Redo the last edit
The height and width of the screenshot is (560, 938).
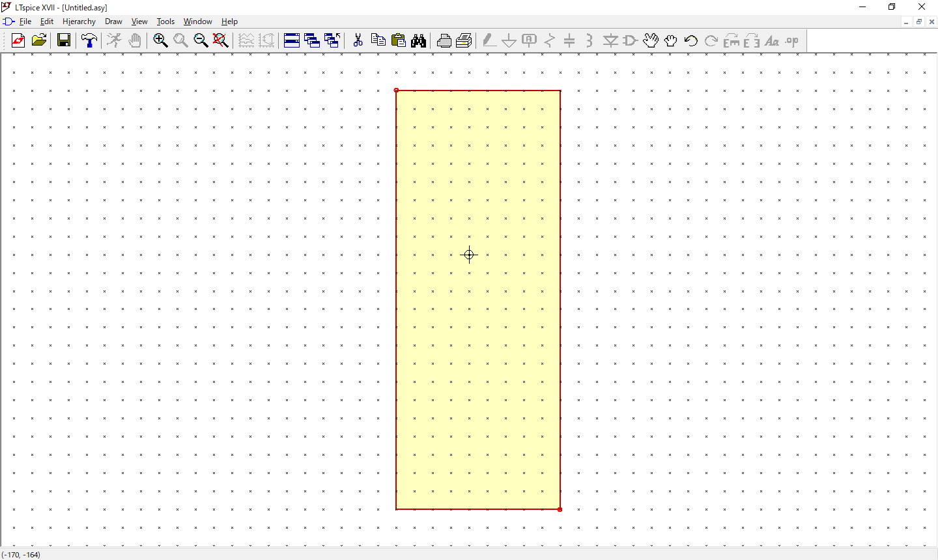pos(710,40)
